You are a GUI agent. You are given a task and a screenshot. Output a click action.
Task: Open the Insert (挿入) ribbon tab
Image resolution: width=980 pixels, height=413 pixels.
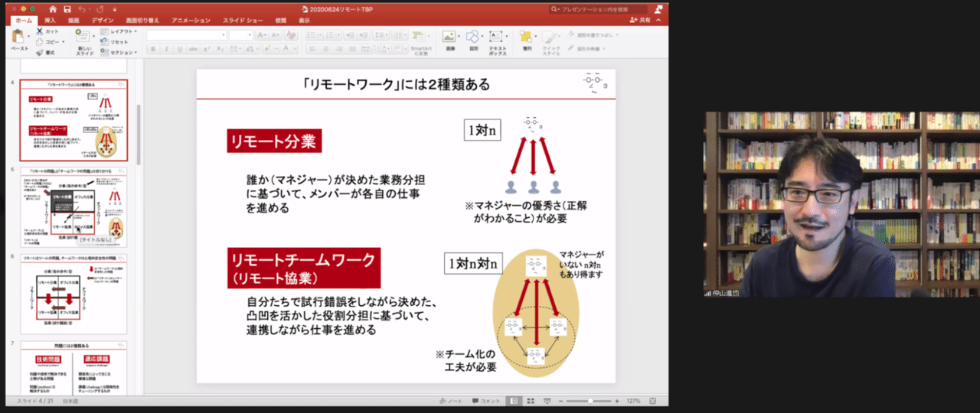[50, 21]
